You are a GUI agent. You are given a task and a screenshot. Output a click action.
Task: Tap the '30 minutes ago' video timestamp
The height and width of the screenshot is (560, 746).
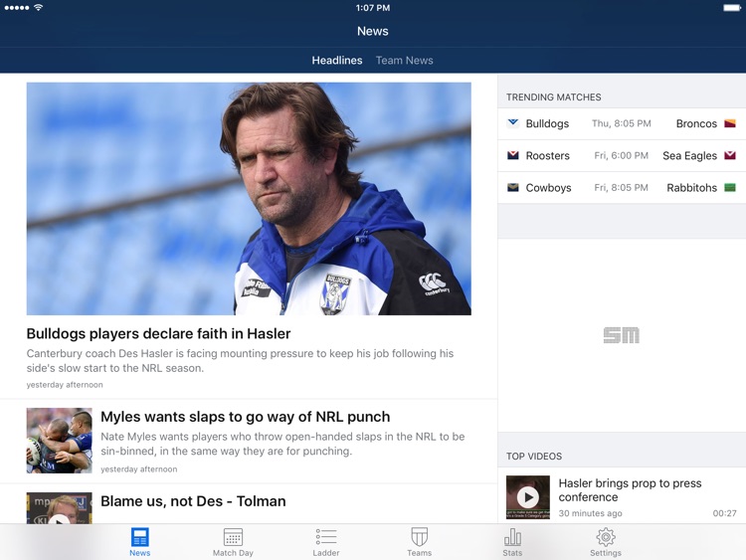(x=590, y=513)
